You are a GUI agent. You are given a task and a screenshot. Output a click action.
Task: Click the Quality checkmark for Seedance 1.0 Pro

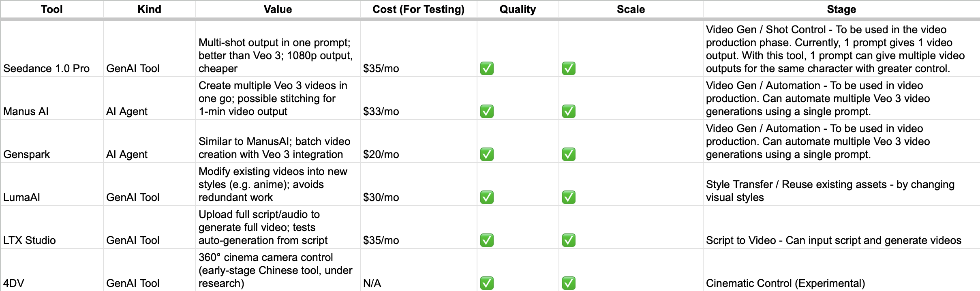[x=487, y=68]
